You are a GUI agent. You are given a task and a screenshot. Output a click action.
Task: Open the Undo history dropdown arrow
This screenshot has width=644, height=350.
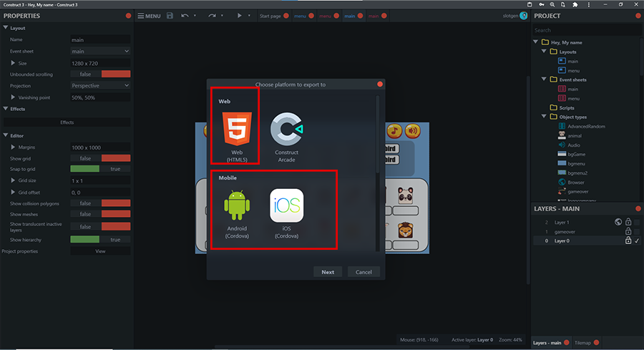195,16
